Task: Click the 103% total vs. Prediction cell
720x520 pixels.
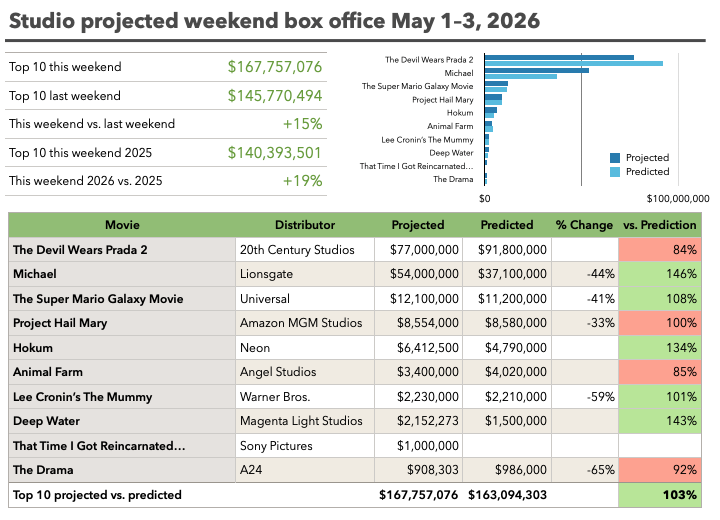Action: (x=660, y=495)
